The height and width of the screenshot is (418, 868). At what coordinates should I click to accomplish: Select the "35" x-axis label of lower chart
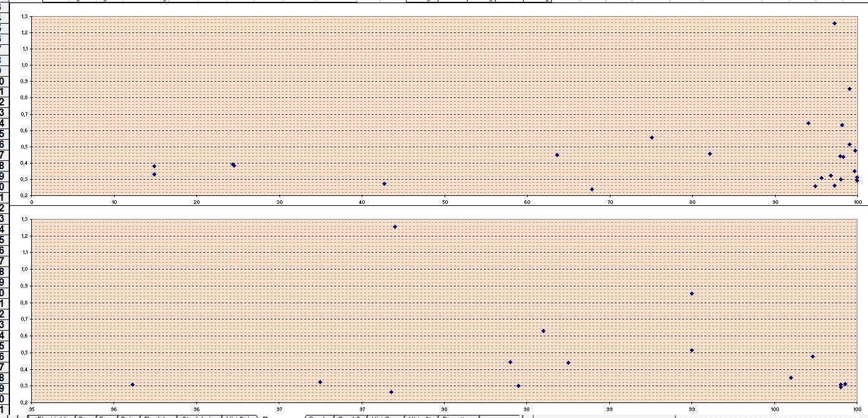point(32,409)
